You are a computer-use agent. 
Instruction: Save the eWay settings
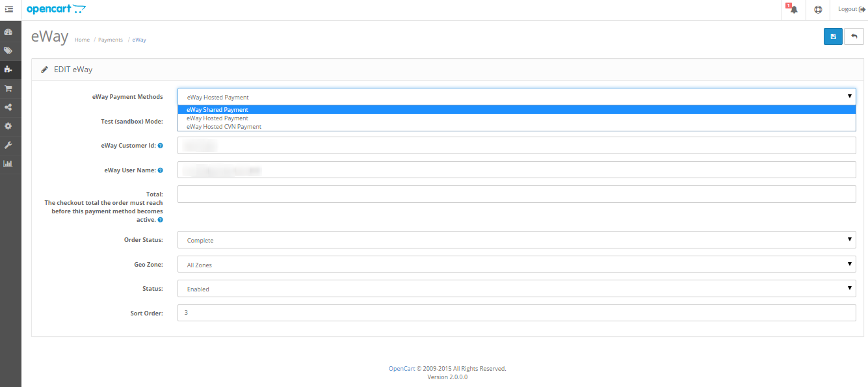(x=833, y=36)
